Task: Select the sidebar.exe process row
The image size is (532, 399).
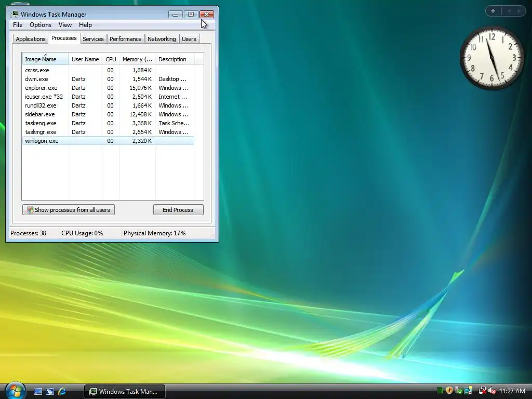Action: [x=108, y=114]
